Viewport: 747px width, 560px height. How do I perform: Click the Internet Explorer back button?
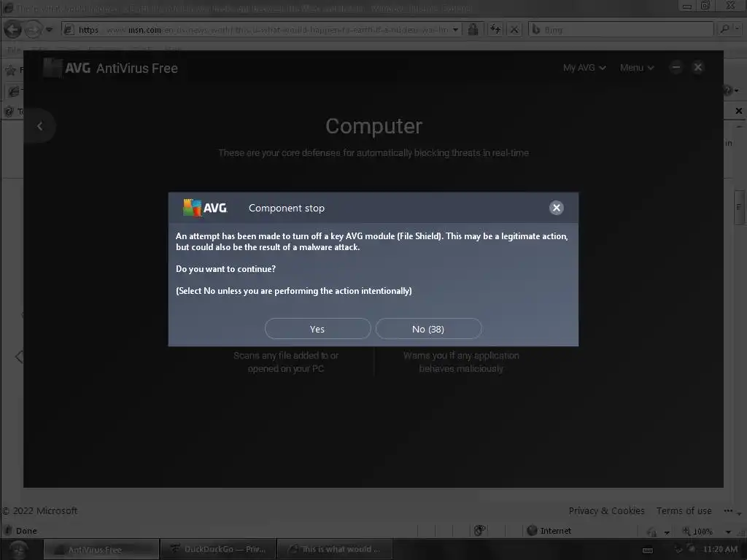(13, 29)
